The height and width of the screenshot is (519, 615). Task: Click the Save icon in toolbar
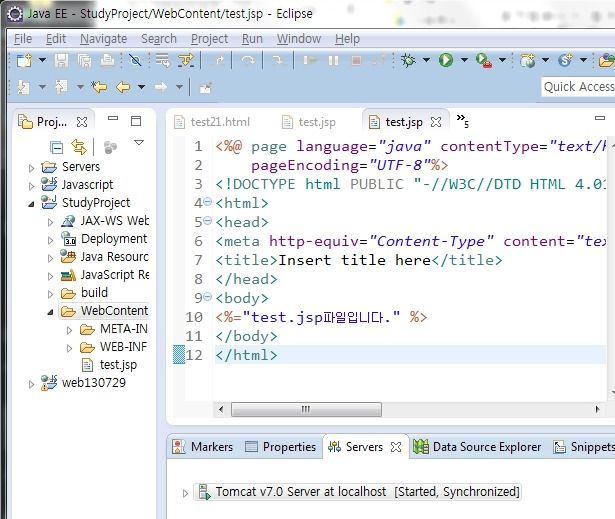click(x=61, y=60)
